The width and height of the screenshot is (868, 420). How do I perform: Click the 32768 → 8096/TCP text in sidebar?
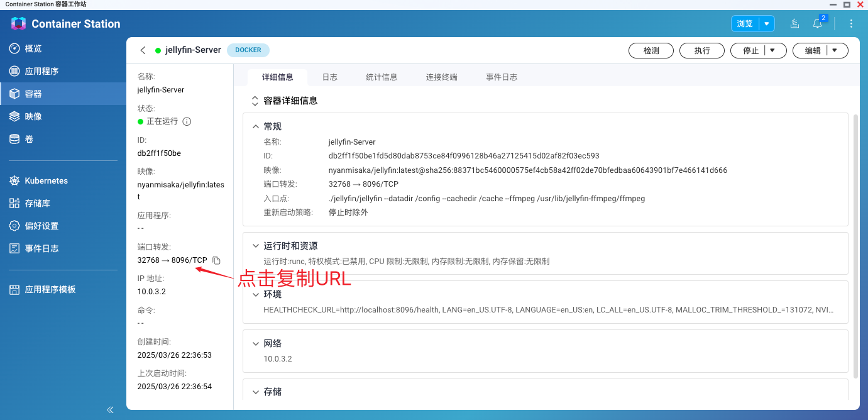172,260
